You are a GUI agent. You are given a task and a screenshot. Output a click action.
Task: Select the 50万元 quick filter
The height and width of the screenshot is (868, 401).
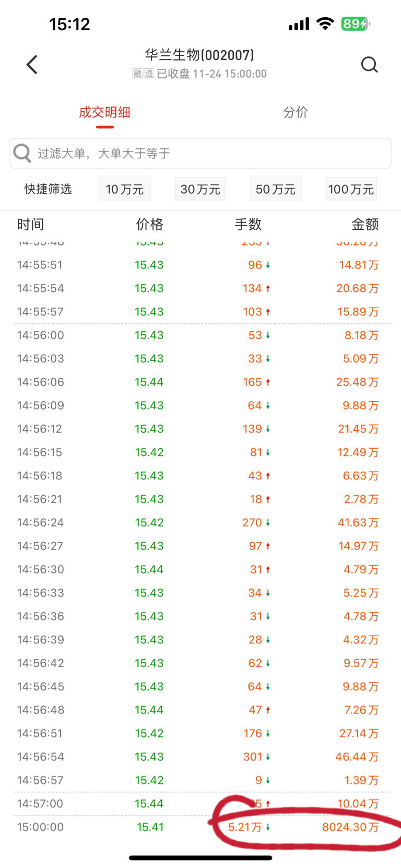[275, 189]
